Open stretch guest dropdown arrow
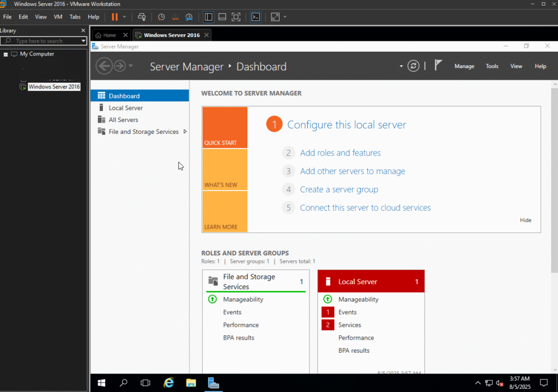 284,17
